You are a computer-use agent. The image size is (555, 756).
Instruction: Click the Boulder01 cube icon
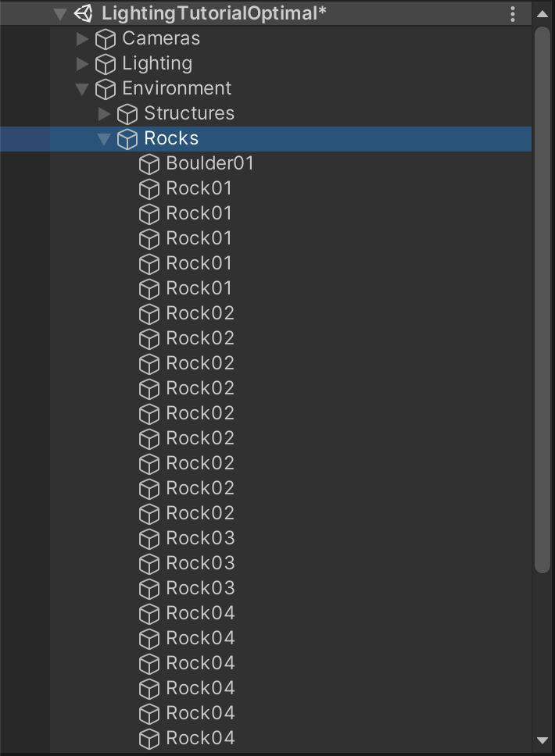(149, 164)
